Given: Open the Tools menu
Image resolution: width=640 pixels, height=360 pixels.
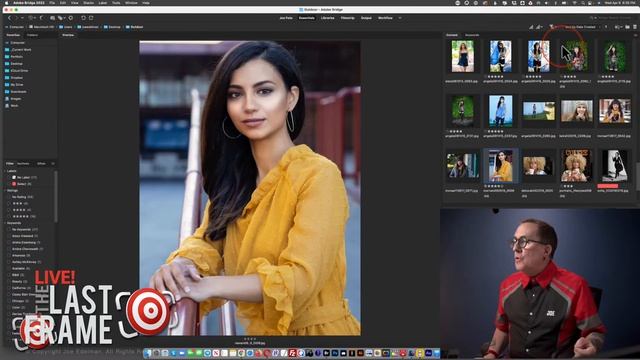Looking at the screenshot, I should coord(116,3).
